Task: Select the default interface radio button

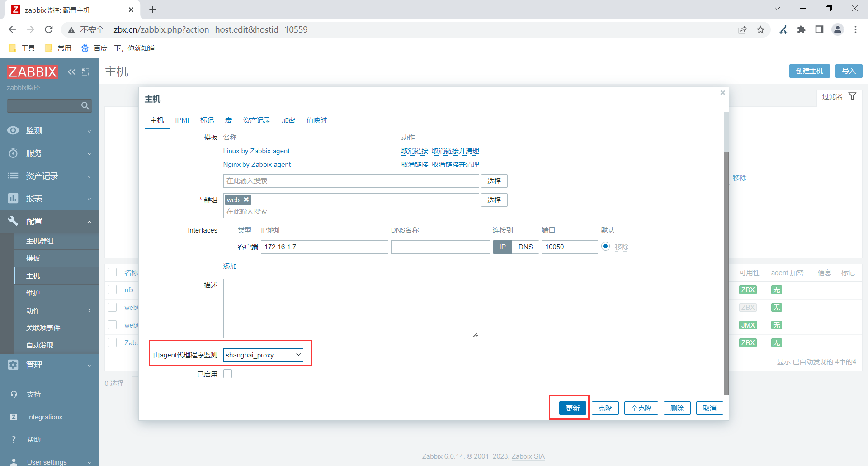Action: coord(606,246)
